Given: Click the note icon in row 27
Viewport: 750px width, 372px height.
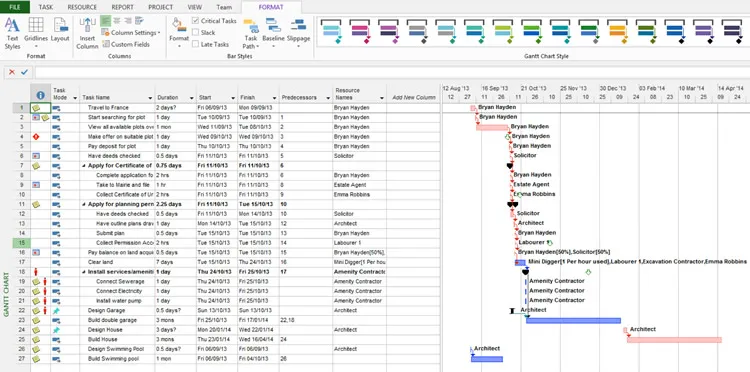Looking at the screenshot, I should (x=36, y=359).
